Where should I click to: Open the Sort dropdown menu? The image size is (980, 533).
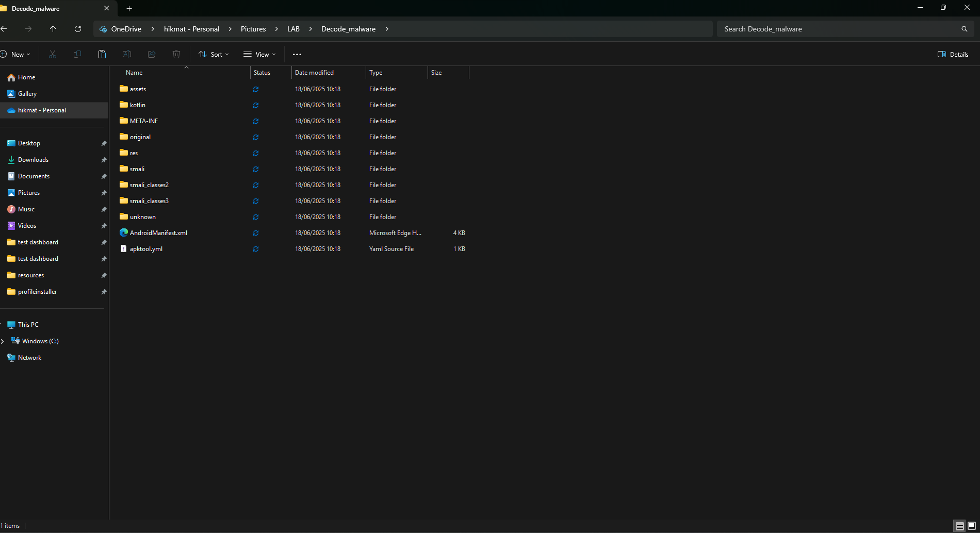214,54
